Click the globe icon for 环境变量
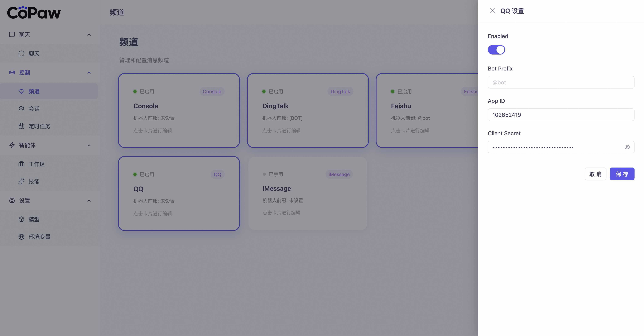Screen dimensions: 644x336 [21, 237]
